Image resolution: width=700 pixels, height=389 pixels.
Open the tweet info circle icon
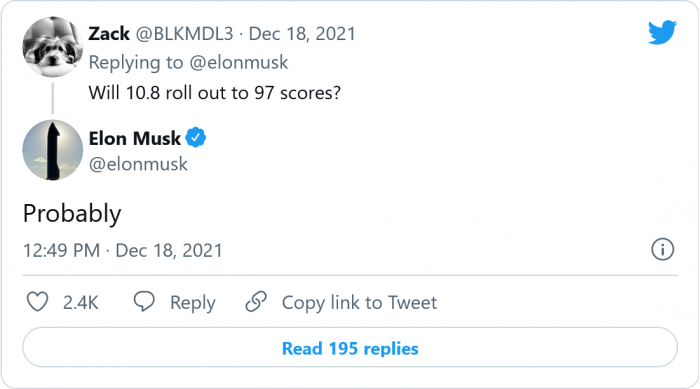(662, 249)
